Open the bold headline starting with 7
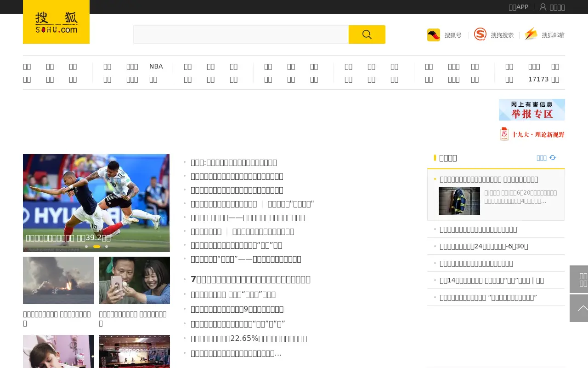Viewport: 588px width, 368px height. [250, 279]
